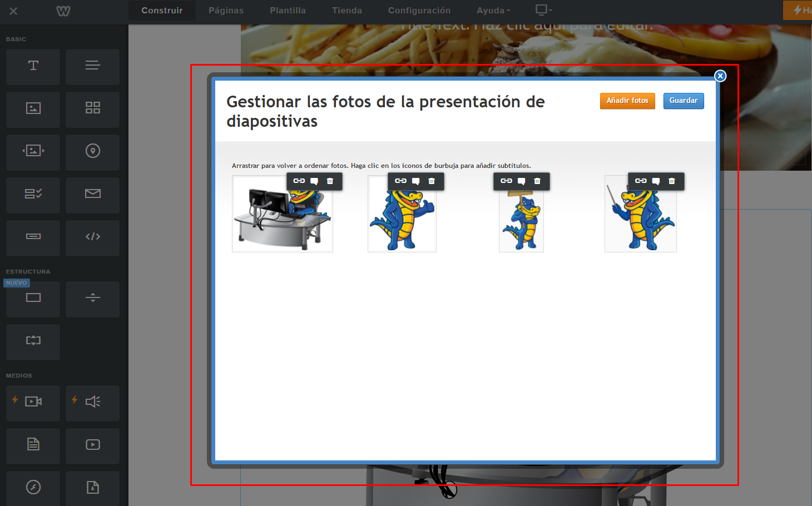Viewport: 812px width, 506px height.
Task: Select the Image element
Action: pyautogui.click(x=33, y=109)
